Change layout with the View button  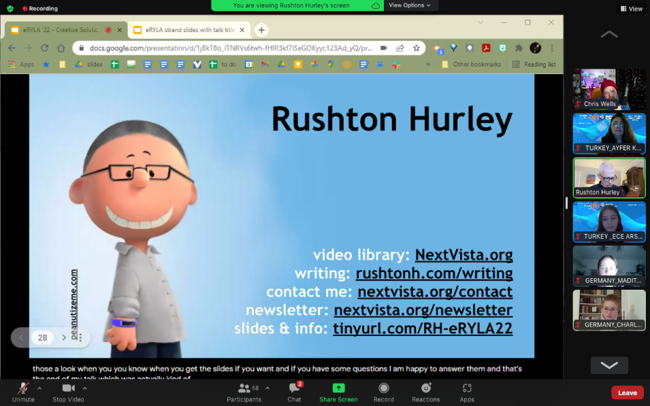pos(632,8)
